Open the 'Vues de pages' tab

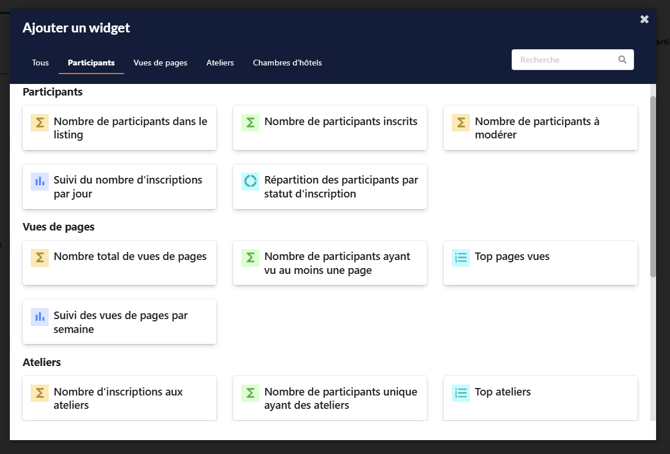tap(160, 63)
